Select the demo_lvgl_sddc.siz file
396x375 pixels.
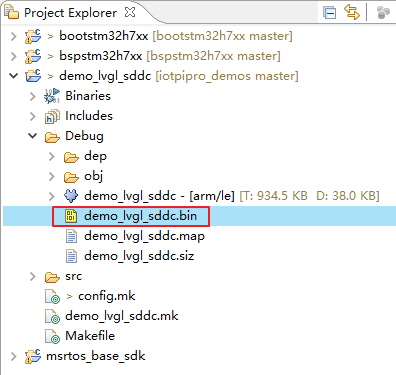click(139, 256)
